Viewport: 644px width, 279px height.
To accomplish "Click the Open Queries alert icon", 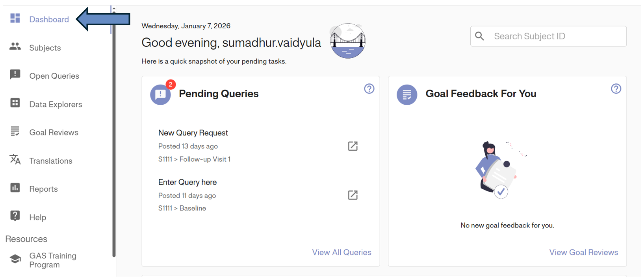I will pos(15,74).
